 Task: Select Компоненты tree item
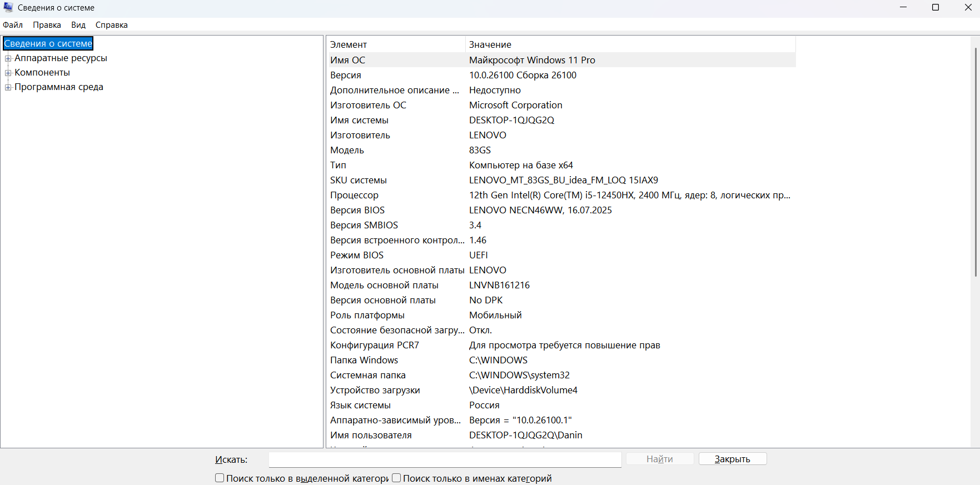42,72
